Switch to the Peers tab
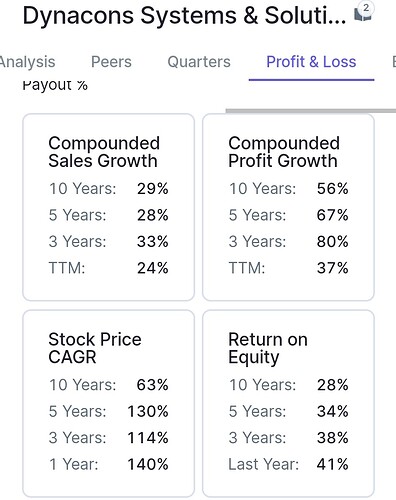The image size is (396, 500). tap(111, 62)
